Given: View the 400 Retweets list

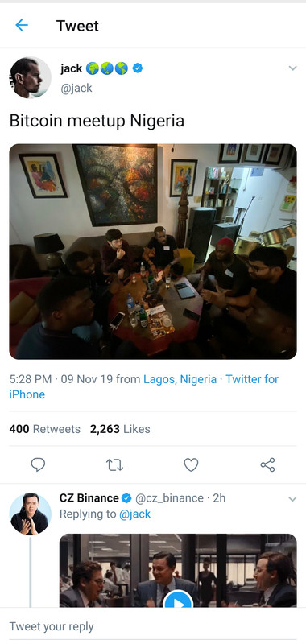Looking at the screenshot, I should [x=45, y=429].
